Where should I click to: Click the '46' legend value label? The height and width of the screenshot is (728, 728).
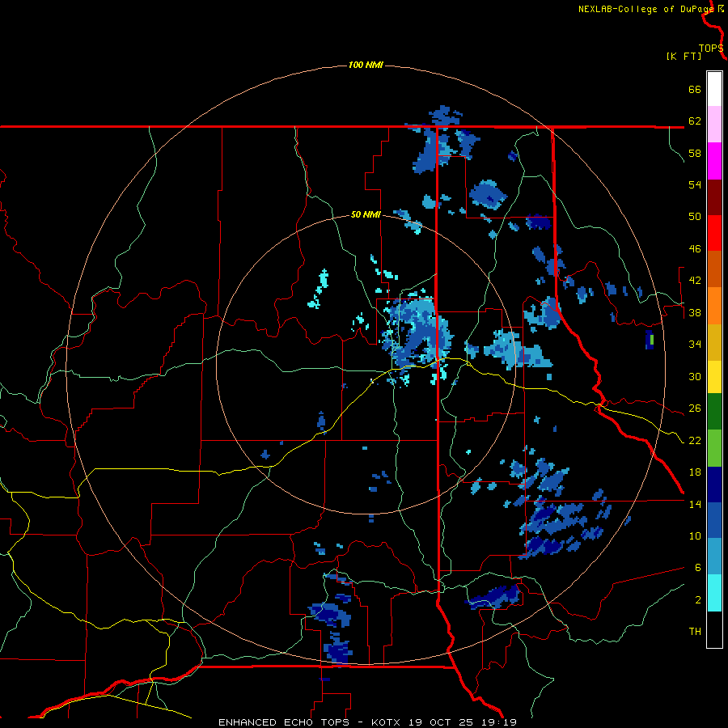click(695, 249)
